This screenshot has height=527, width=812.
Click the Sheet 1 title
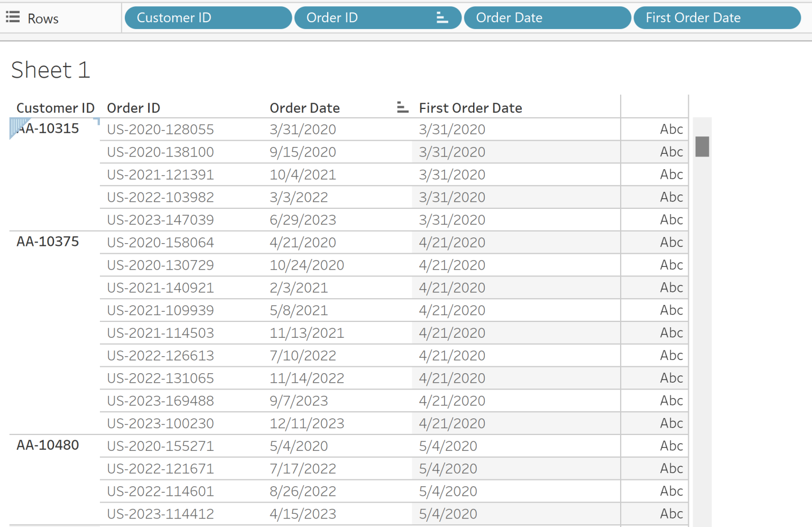click(x=50, y=69)
